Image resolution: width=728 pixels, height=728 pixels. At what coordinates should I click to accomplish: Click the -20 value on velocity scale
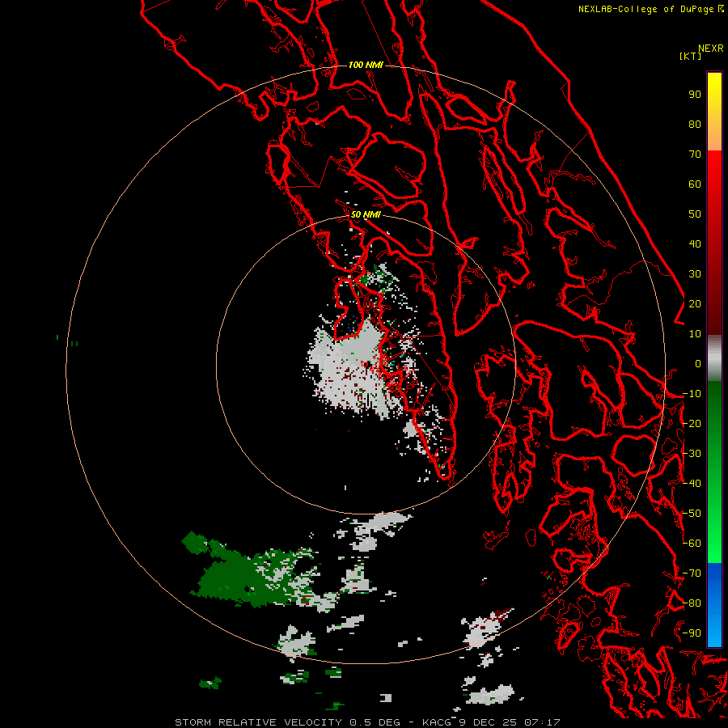pos(692,423)
